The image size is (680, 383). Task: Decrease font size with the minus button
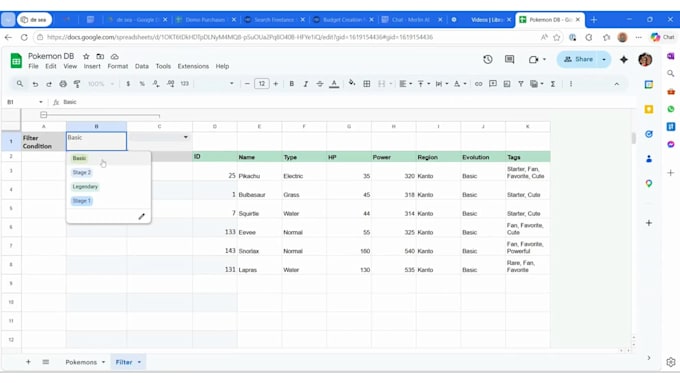pyautogui.click(x=247, y=84)
